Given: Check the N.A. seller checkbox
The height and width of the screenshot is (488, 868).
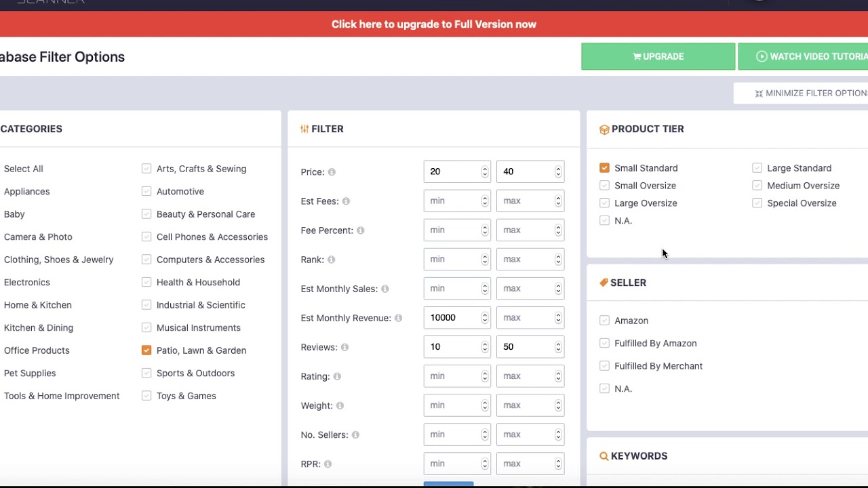Looking at the screenshot, I should [604, 388].
